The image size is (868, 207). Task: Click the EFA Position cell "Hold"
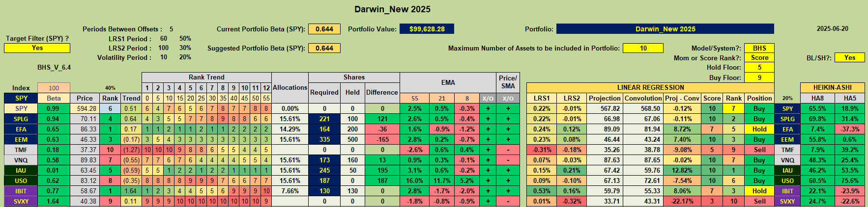[x=759, y=129]
